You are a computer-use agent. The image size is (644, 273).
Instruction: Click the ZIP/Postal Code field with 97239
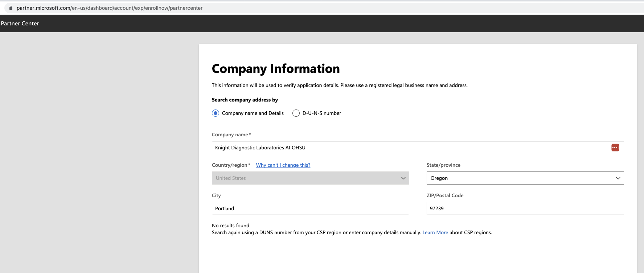(525, 208)
